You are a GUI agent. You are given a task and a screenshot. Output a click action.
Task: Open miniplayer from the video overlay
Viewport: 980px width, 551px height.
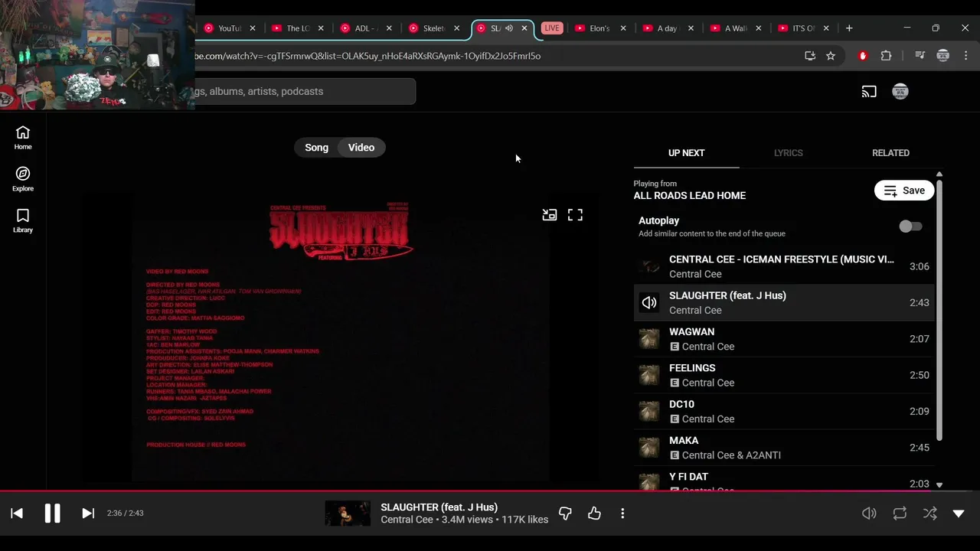[x=550, y=215]
